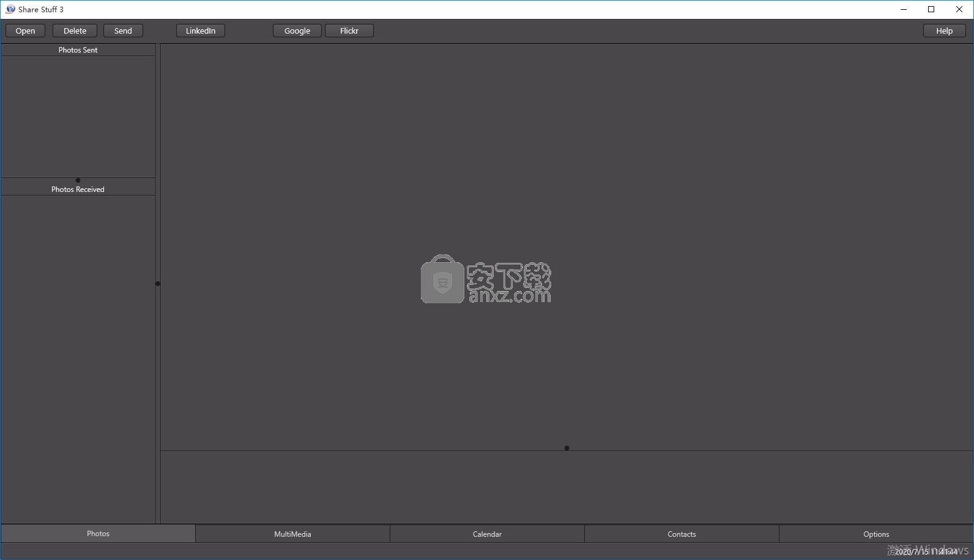Click the Flickr button

(349, 31)
